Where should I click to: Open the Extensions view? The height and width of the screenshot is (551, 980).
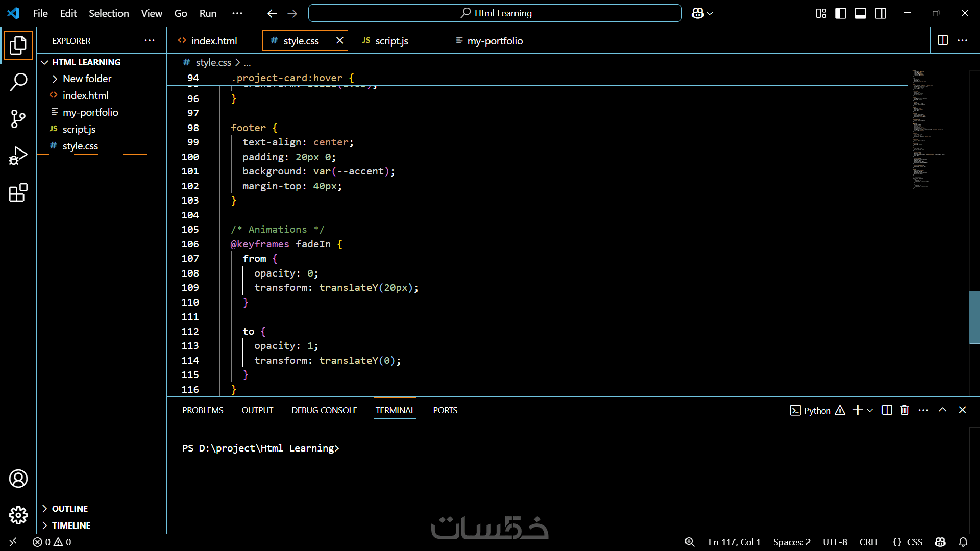[18, 193]
